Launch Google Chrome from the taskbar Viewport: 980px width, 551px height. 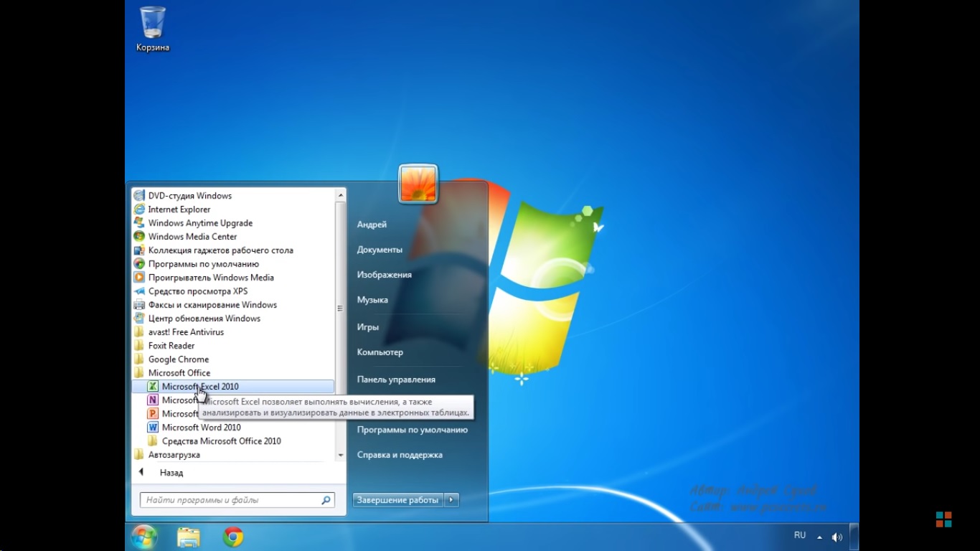pyautogui.click(x=230, y=535)
